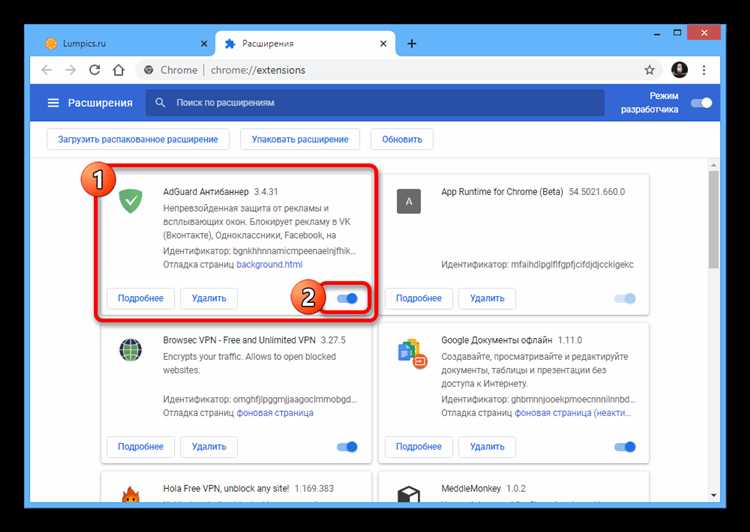Screen dimensions: 750x532
Task: Click the browser forward arrow
Action: tap(71, 70)
